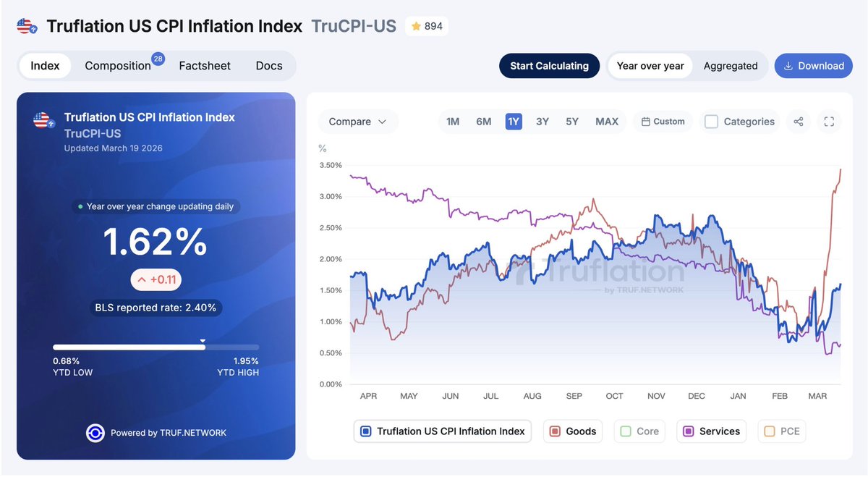Image resolution: width=868 pixels, height=477 pixels.
Task: Click the red +0.11 change badge
Action: point(156,279)
